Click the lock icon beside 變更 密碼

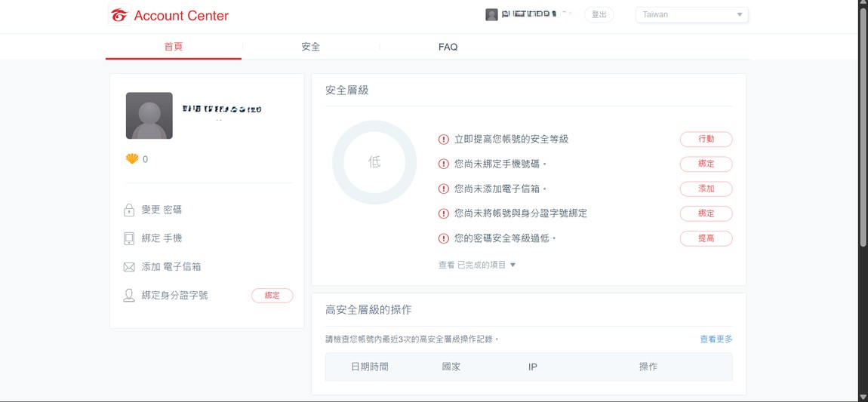coord(129,210)
